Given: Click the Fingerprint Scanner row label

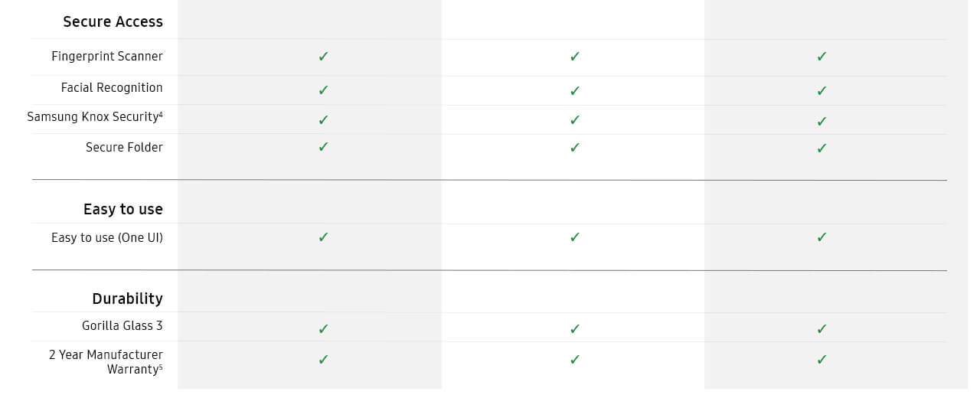Looking at the screenshot, I should [x=107, y=57].
